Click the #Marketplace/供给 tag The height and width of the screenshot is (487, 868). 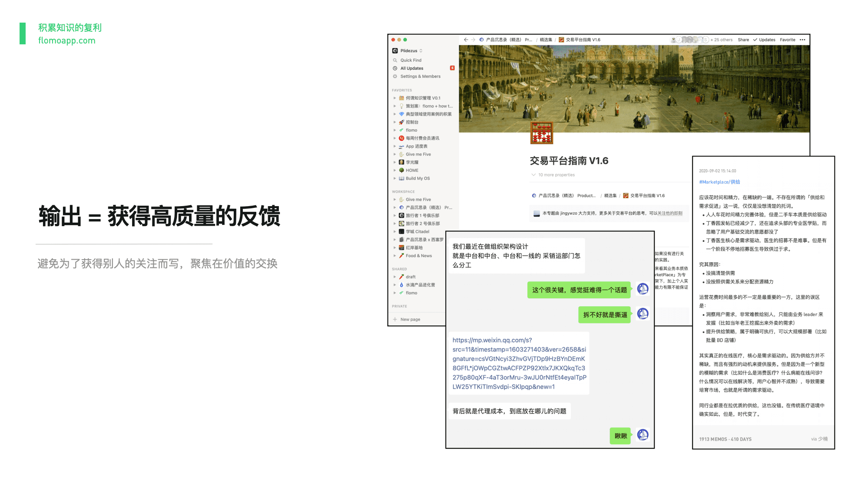click(719, 182)
